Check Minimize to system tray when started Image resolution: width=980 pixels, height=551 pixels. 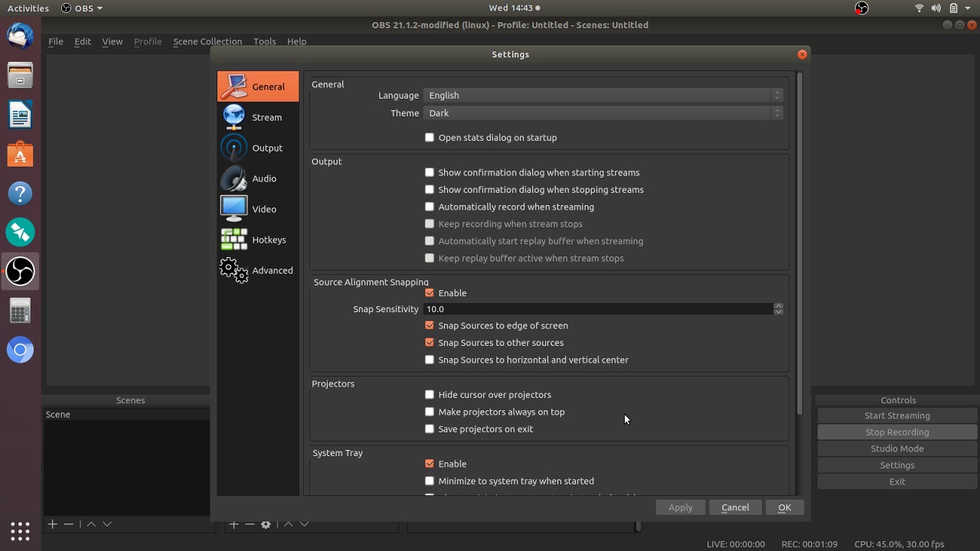click(509, 481)
